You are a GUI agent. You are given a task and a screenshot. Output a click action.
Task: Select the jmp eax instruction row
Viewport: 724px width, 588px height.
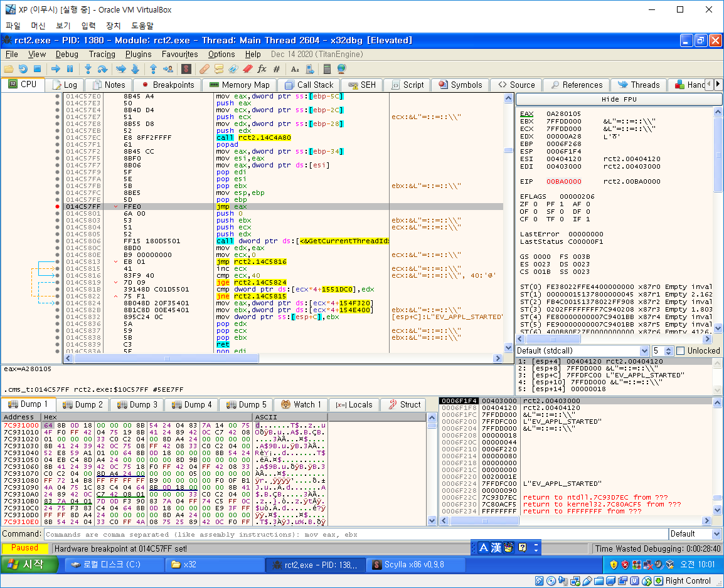coord(282,207)
